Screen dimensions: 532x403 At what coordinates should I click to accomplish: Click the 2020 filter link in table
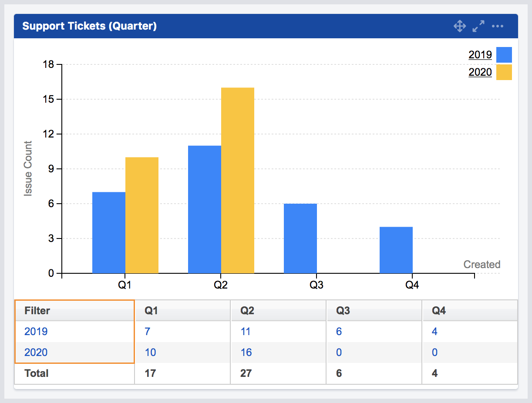point(36,353)
